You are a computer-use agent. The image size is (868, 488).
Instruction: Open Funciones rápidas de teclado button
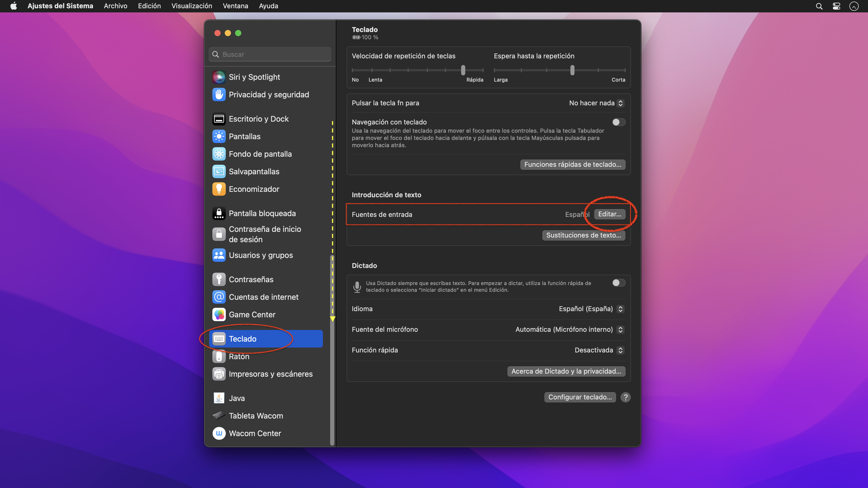click(572, 164)
